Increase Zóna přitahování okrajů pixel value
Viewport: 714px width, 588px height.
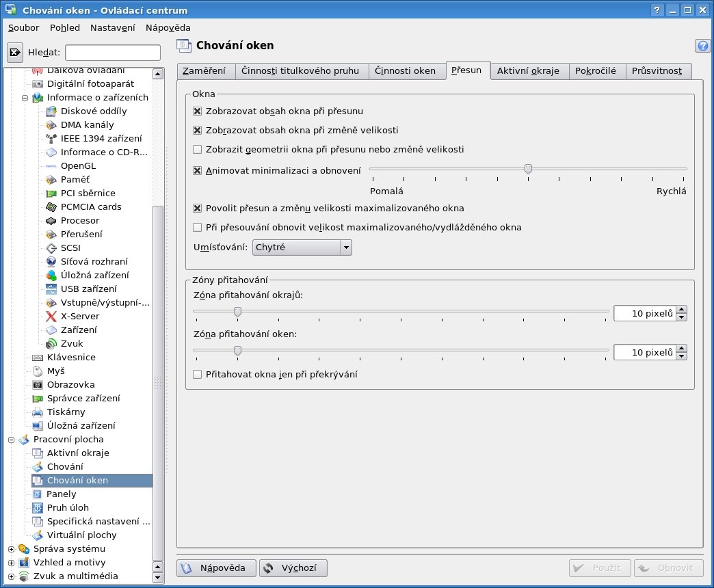tap(681, 310)
